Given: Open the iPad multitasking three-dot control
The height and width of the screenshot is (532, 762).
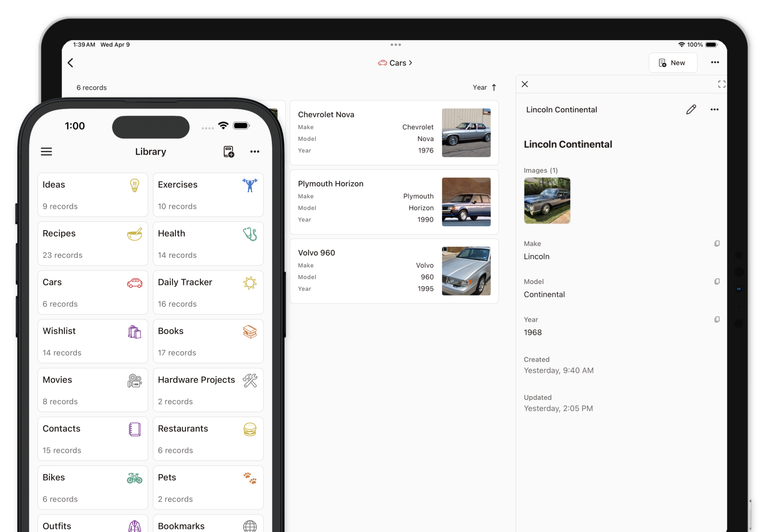Looking at the screenshot, I should coord(396,45).
